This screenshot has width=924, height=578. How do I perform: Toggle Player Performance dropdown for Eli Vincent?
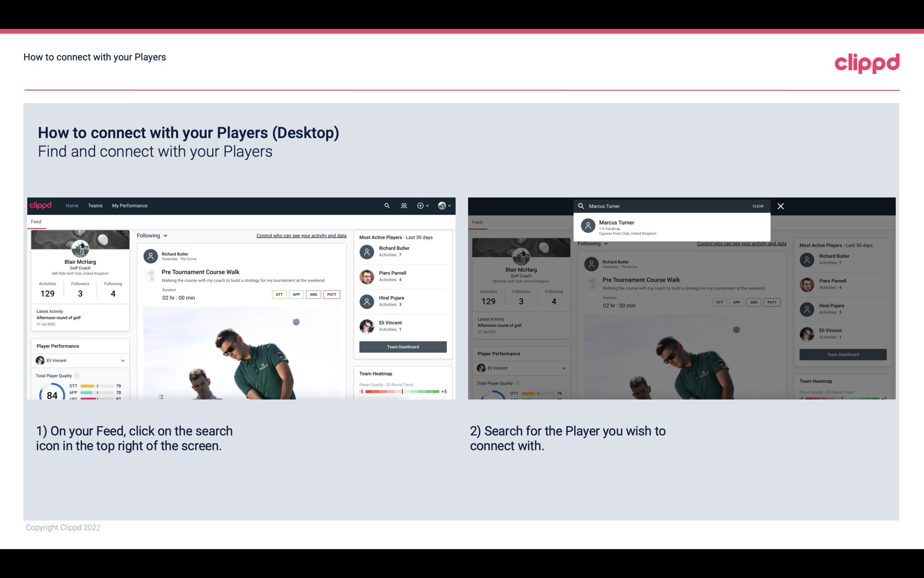[x=122, y=360]
